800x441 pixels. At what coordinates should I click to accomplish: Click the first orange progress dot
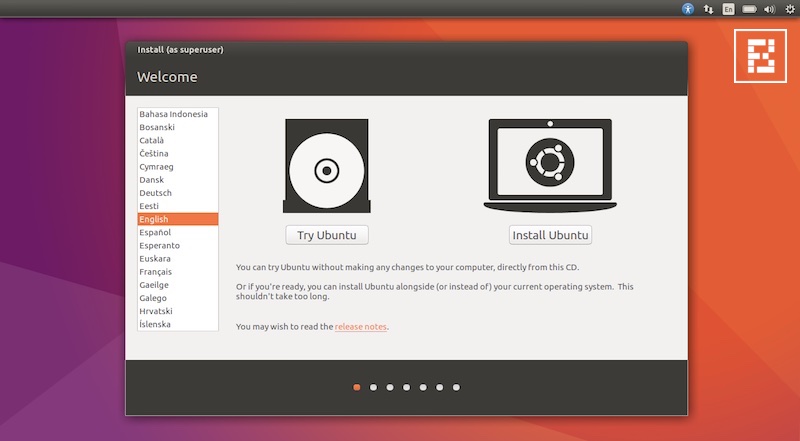[357, 387]
